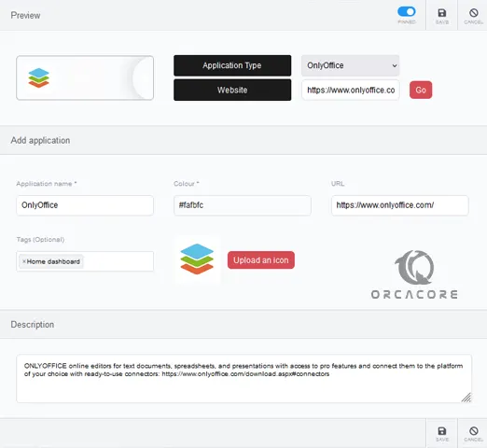This screenshot has height=448, width=487.
Task: Click the Tags input box
Action: coord(85,261)
